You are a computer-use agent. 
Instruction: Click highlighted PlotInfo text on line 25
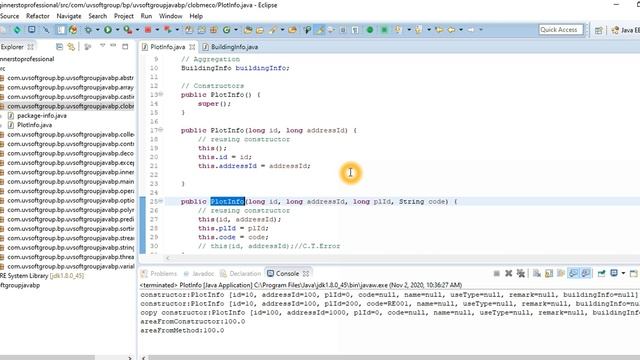click(x=227, y=201)
